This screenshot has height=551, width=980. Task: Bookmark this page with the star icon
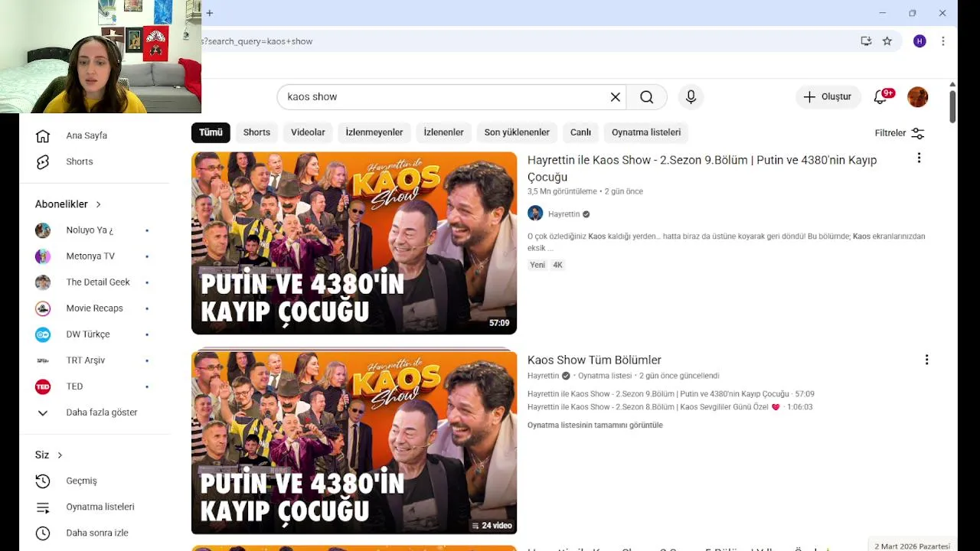click(887, 41)
